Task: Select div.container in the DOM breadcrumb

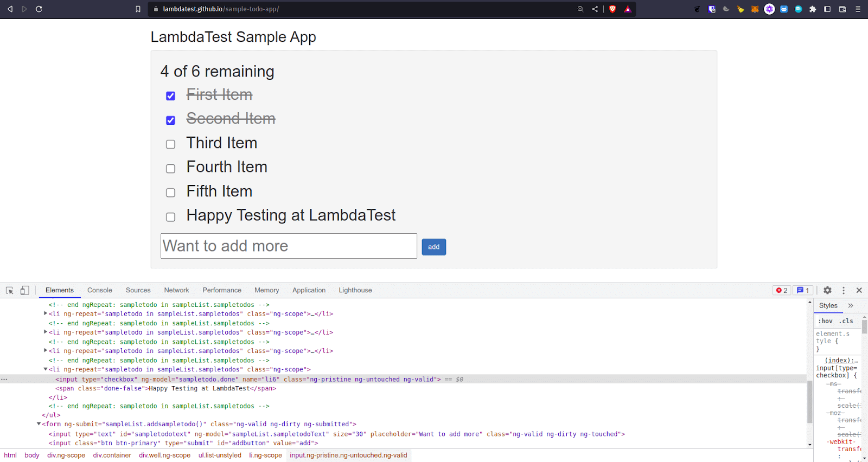Action: pos(112,455)
